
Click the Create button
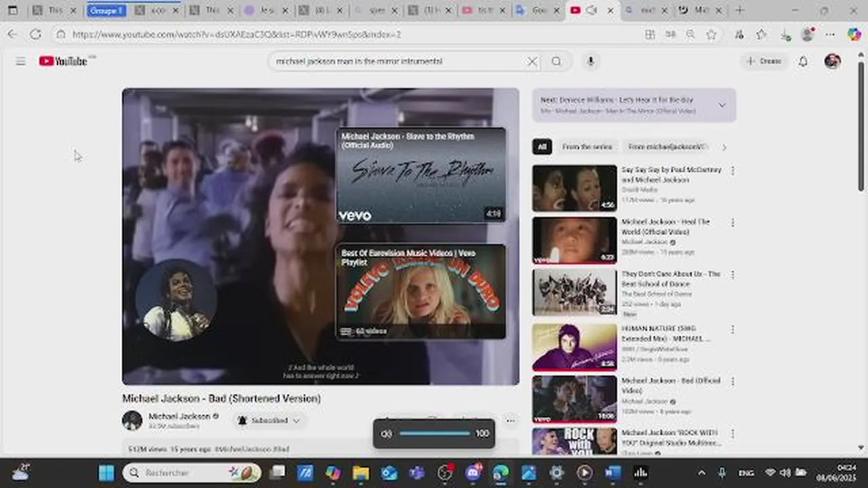point(764,61)
